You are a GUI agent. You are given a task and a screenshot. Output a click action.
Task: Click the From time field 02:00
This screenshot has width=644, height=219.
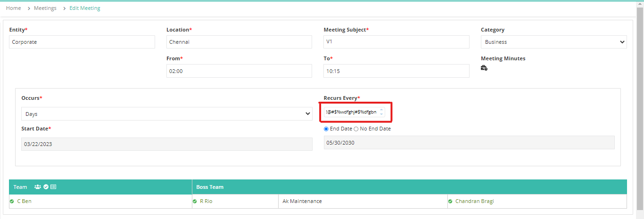[239, 71]
